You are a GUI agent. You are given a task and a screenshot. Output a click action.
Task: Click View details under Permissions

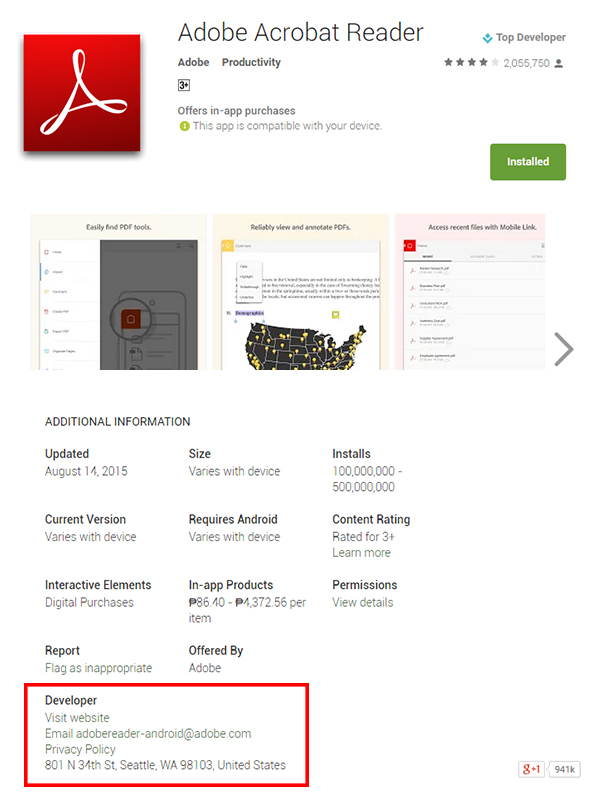point(362,602)
